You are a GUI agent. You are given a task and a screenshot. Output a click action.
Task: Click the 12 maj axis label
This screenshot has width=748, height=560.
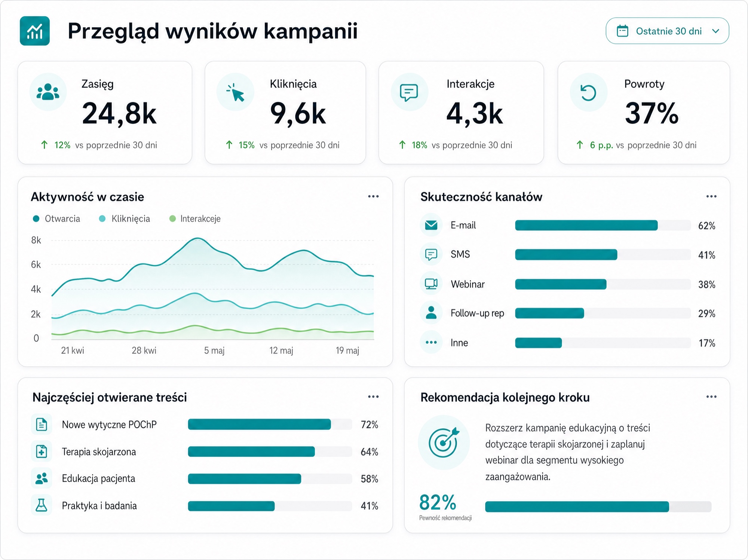click(281, 351)
